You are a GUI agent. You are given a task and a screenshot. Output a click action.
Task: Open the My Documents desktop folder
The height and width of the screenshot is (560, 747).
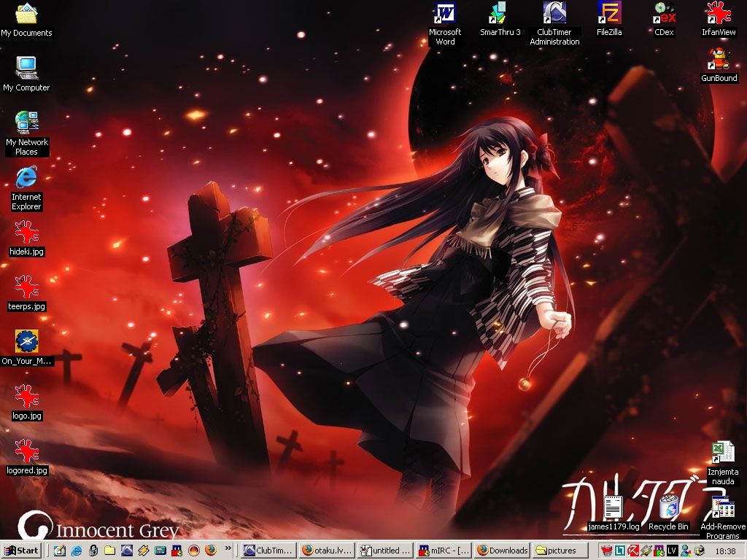click(x=26, y=20)
